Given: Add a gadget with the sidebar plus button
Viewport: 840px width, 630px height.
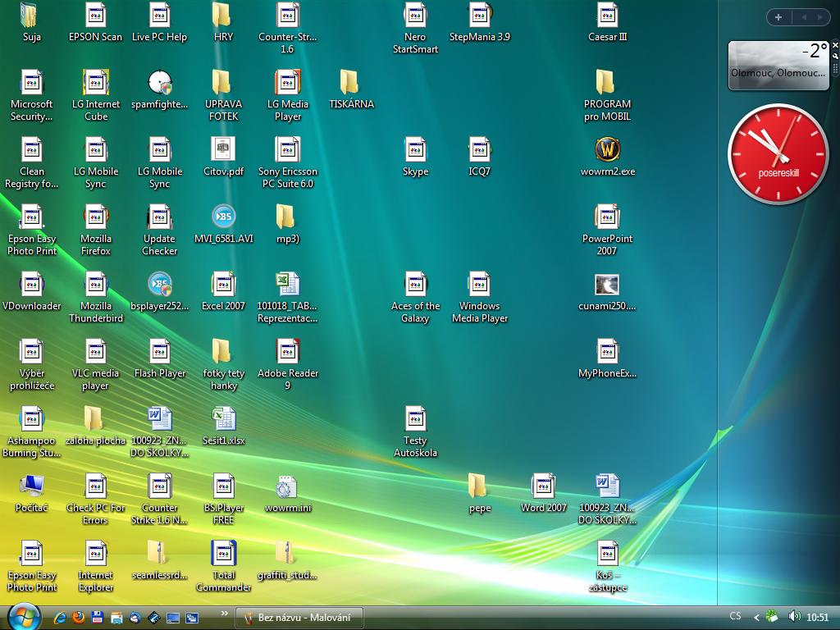Looking at the screenshot, I should click(x=778, y=17).
